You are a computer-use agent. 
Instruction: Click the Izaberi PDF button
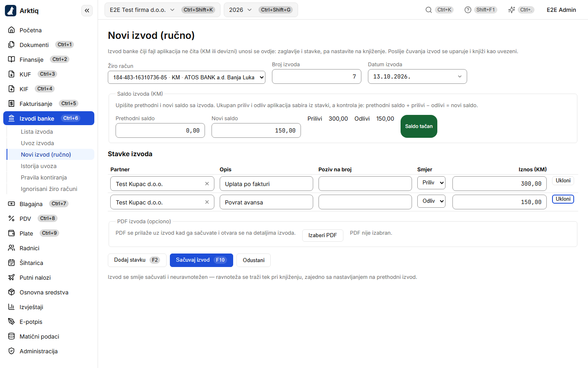click(x=323, y=235)
